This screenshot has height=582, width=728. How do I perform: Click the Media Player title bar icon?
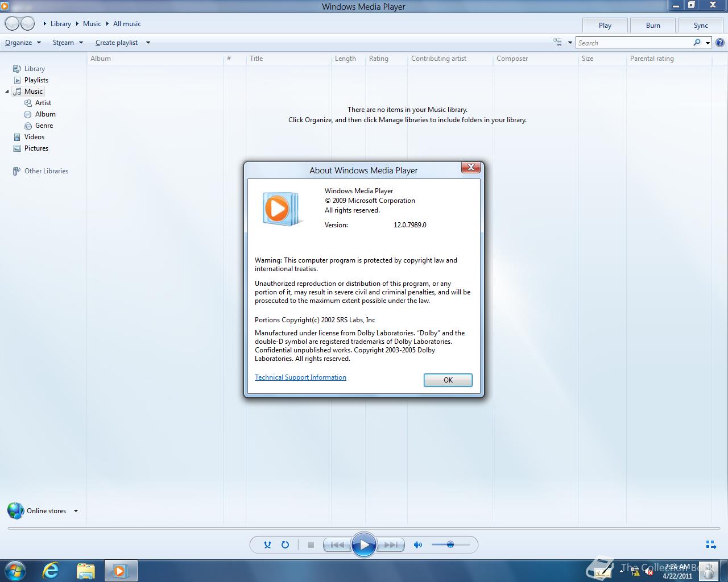tap(5, 6)
